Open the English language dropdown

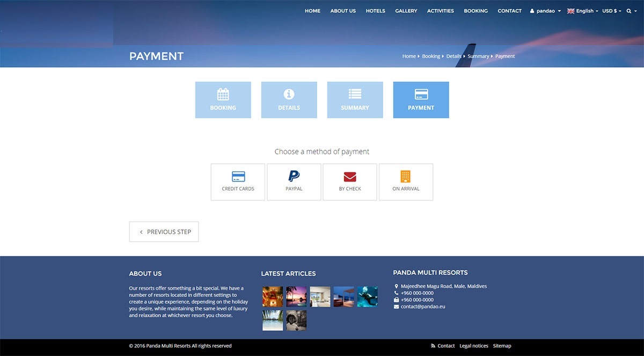coord(583,11)
